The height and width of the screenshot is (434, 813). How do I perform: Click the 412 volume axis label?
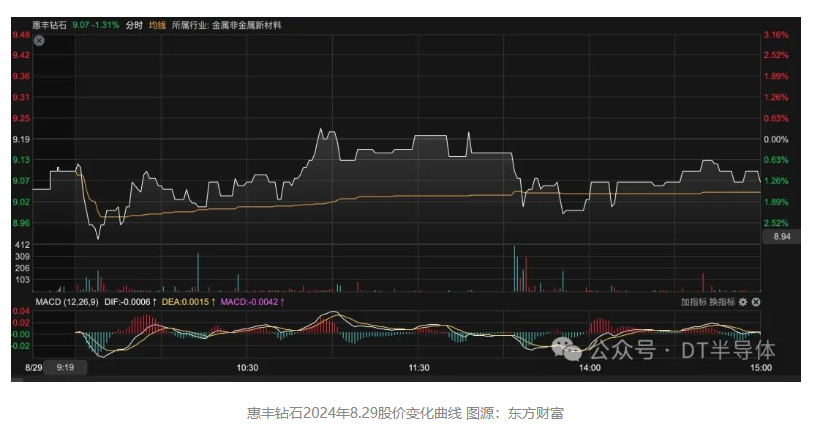(x=23, y=245)
